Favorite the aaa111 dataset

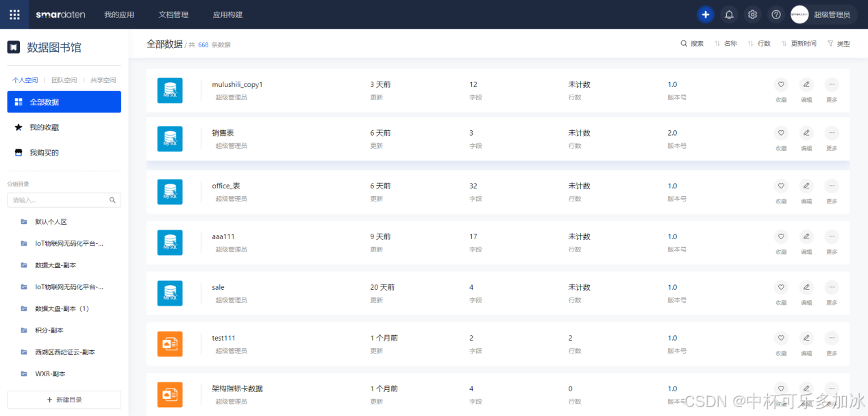pyautogui.click(x=781, y=236)
